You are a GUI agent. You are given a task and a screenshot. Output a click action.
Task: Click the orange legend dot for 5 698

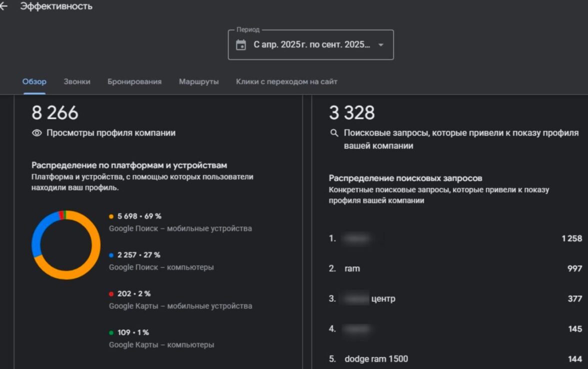coord(111,216)
